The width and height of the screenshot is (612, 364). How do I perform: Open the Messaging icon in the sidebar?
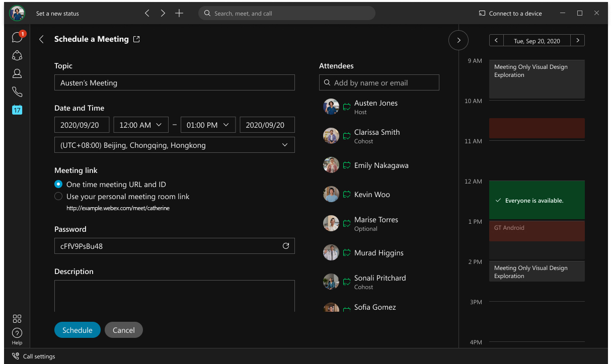17,38
